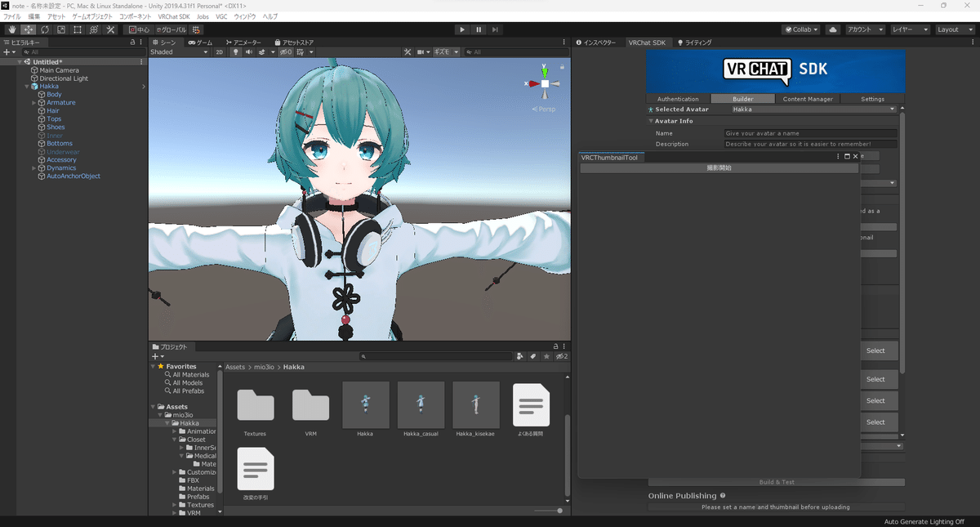Switch to the Game tab
The height and width of the screenshot is (527, 980).
[x=200, y=42]
